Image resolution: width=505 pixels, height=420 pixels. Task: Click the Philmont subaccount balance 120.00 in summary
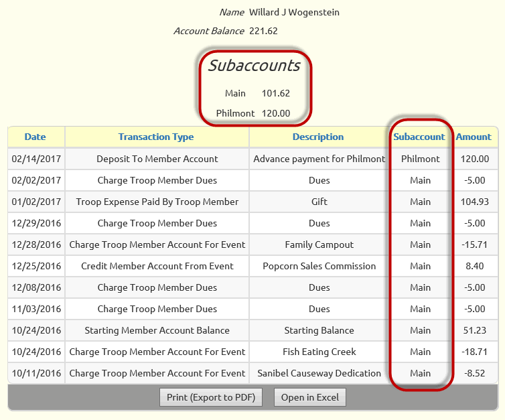[x=276, y=113]
